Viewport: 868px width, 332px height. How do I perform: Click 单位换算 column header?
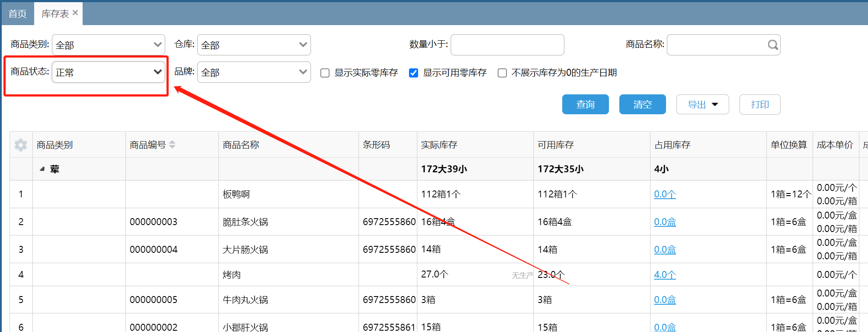pos(789,145)
